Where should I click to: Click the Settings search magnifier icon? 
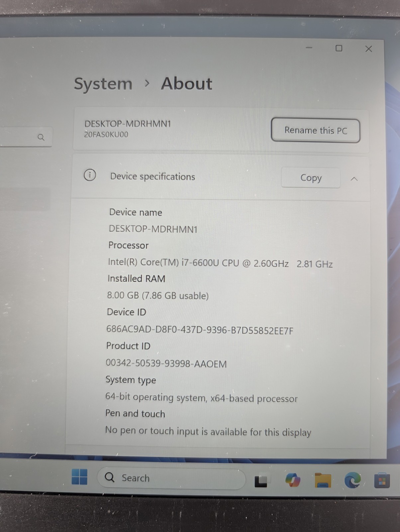coord(41,137)
